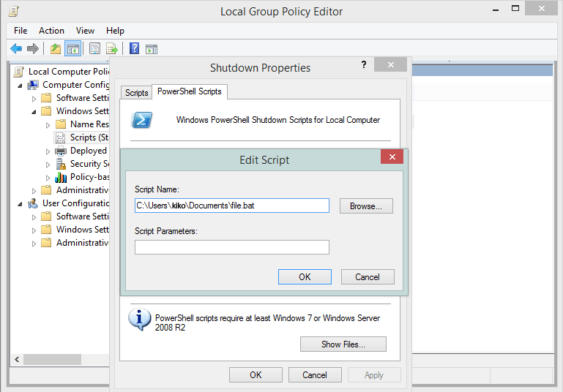Collapse Windows Settings under Computer Configuration
Image resolution: width=563 pixels, height=392 pixels.
click(x=34, y=112)
